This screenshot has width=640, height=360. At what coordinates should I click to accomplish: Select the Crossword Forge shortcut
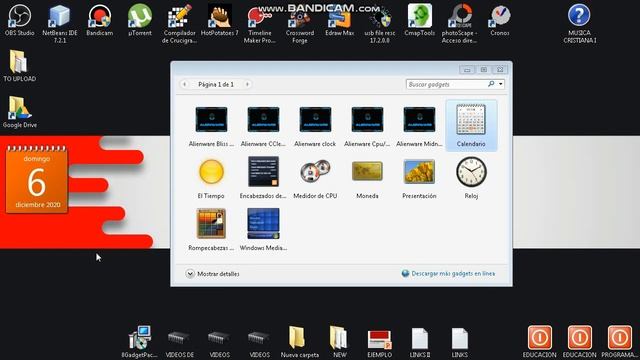300,24
